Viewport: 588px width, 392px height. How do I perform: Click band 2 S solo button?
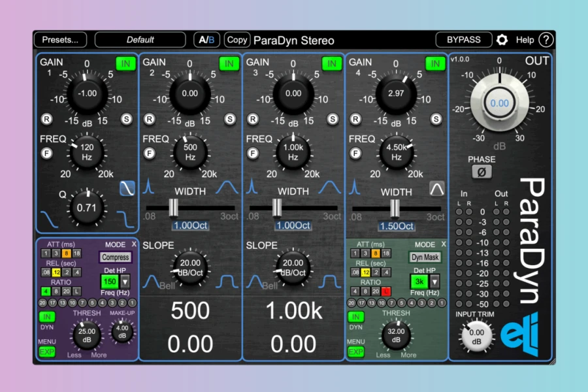click(x=230, y=120)
